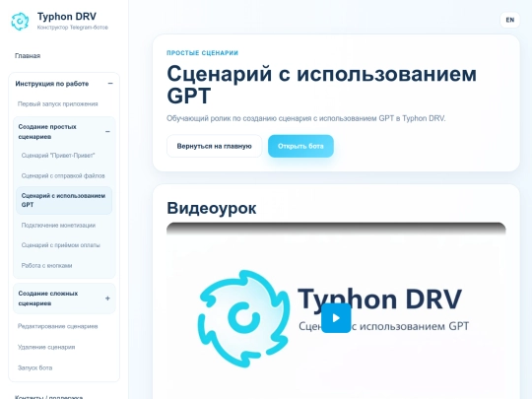Click the ПРОСТЫЕ СЦЕНАРИИ category label
Screen dimensions: 532x399
click(x=202, y=53)
